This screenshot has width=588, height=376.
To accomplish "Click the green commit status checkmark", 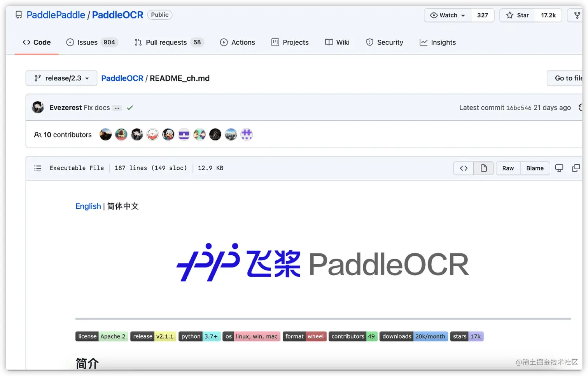I will coord(130,108).
